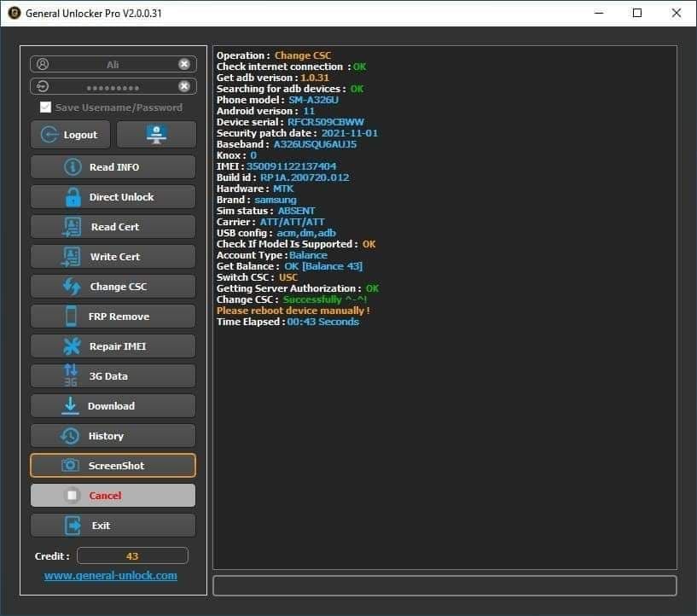
Task: Click the Read Cert certificate icon
Action: pyautogui.click(x=72, y=227)
